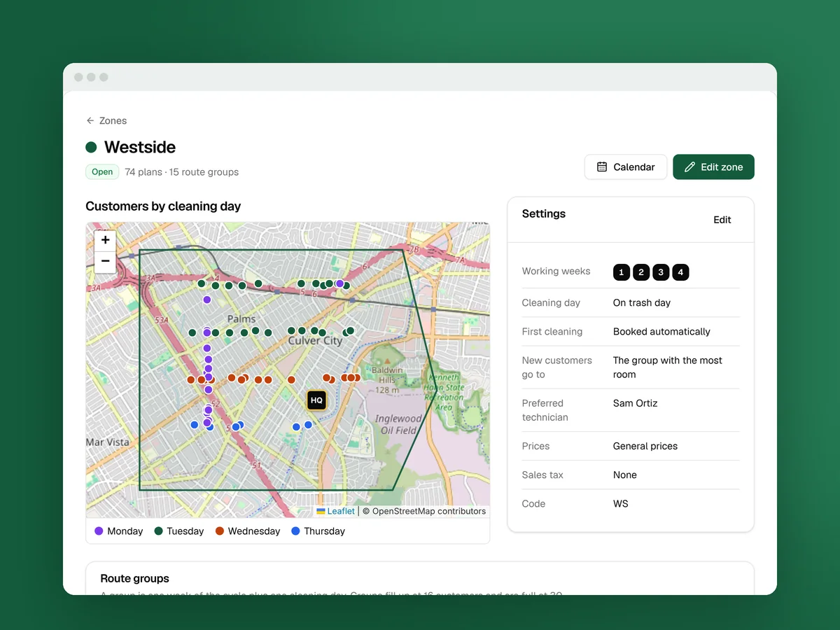Click the Sales tax 'None' value
This screenshot has width=840, height=630.
click(625, 475)
